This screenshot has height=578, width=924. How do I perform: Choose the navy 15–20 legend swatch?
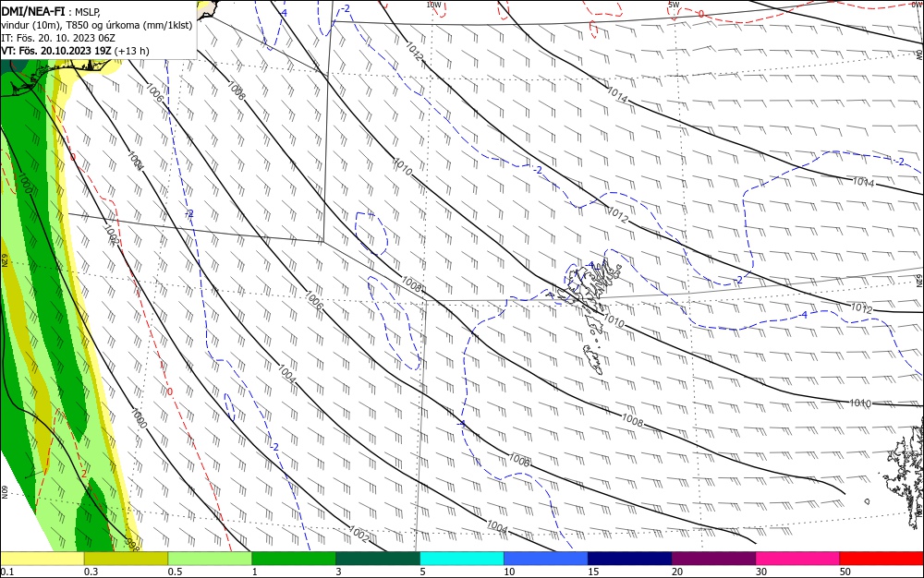[630, 559]
